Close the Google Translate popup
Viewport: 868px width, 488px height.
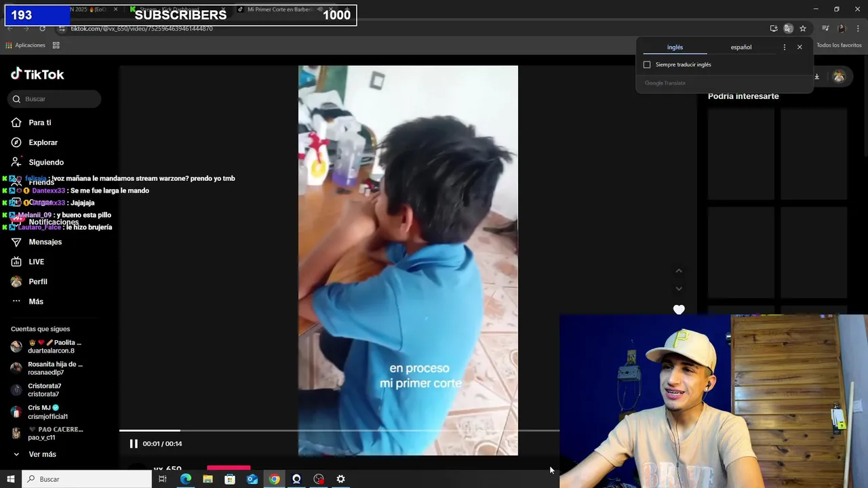(x=800, y=47)
